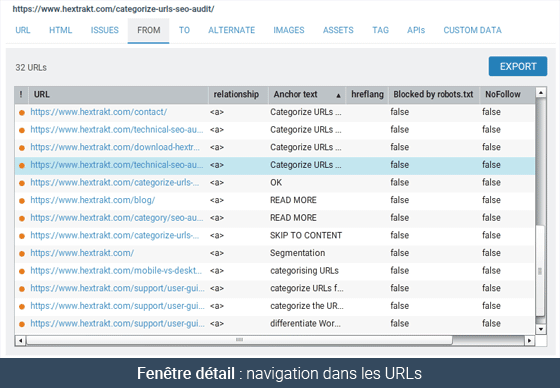Select the FROM tab
This screenshot has width=560, height=388.
149,30
